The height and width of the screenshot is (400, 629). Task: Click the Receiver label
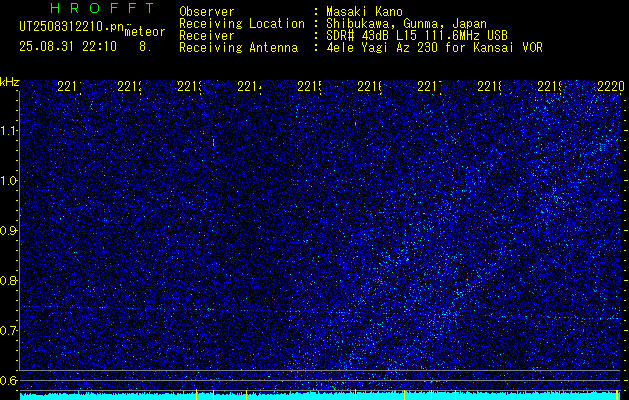207,36
